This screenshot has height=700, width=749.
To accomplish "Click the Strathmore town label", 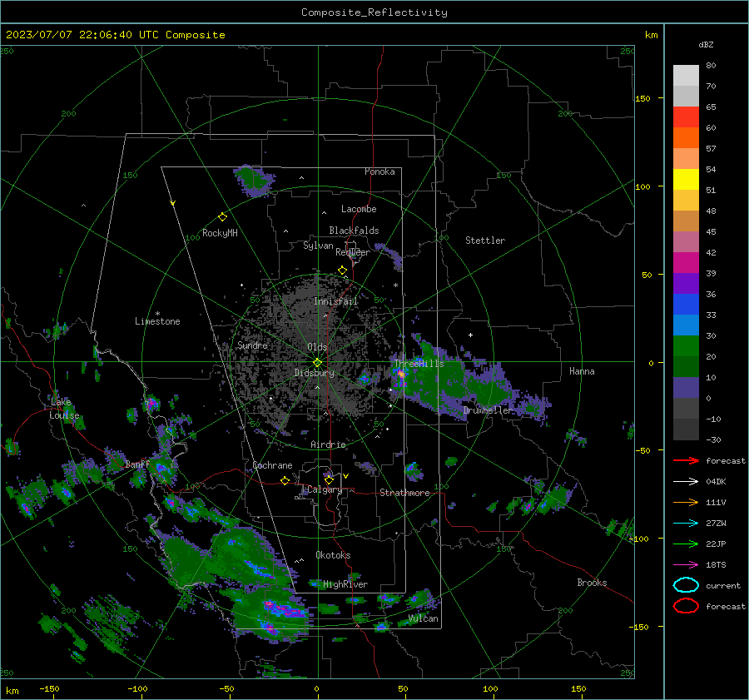I will point(404,493).
